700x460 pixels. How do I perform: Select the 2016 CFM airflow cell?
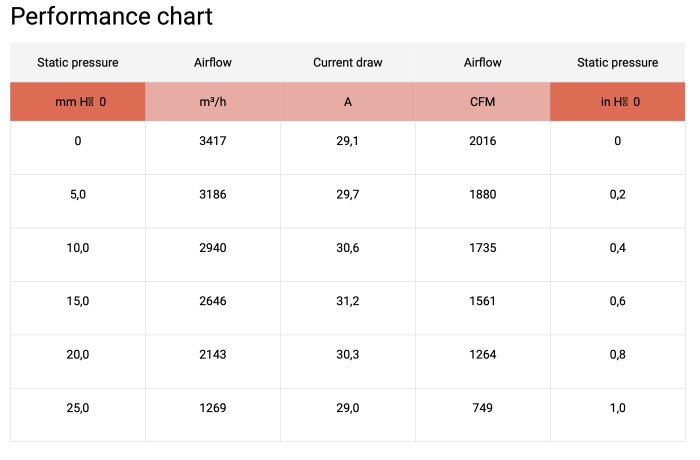point(483,141)
